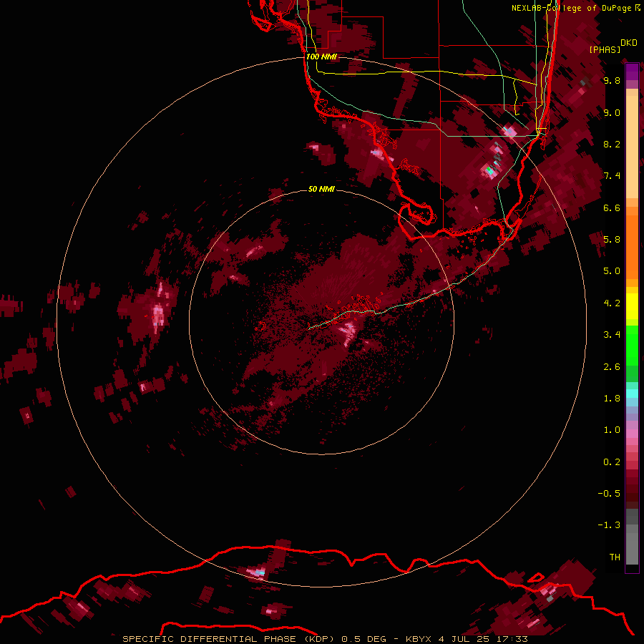This screenshot has height=644, width=644.
Task: Click the SPECIFIC DIFFERENTIAL PHASE caption text
Action: coord(209,639)
